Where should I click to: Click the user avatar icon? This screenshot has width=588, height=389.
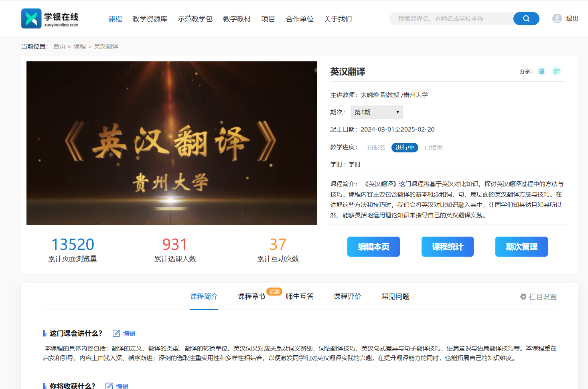click(x=557, y=18)
